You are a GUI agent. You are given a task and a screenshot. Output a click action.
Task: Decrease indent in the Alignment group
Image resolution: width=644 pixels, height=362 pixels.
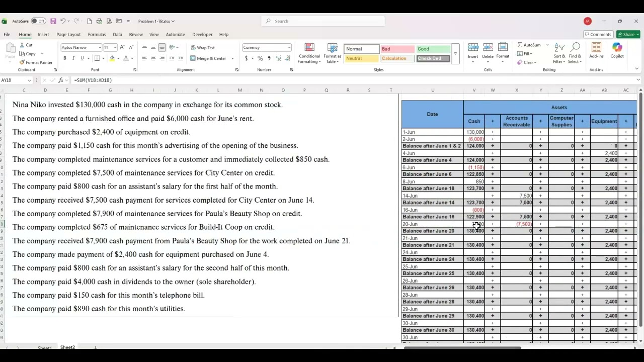point(172,58)
